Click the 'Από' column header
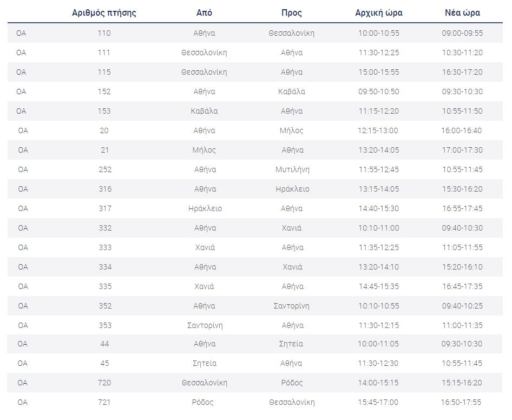The height and width of the screenshot is (420, 512). click(204, 13)
